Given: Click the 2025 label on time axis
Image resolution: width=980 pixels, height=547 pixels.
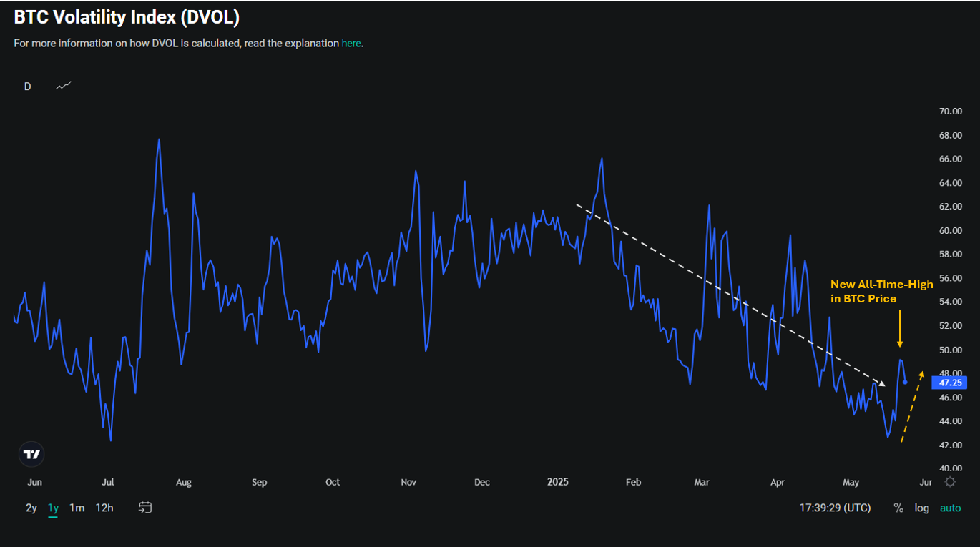Looking at the screenshot, I should (558, 482).
